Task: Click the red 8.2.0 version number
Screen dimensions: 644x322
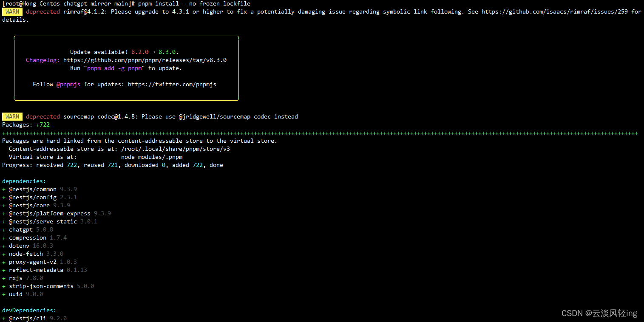Action: 140,52
